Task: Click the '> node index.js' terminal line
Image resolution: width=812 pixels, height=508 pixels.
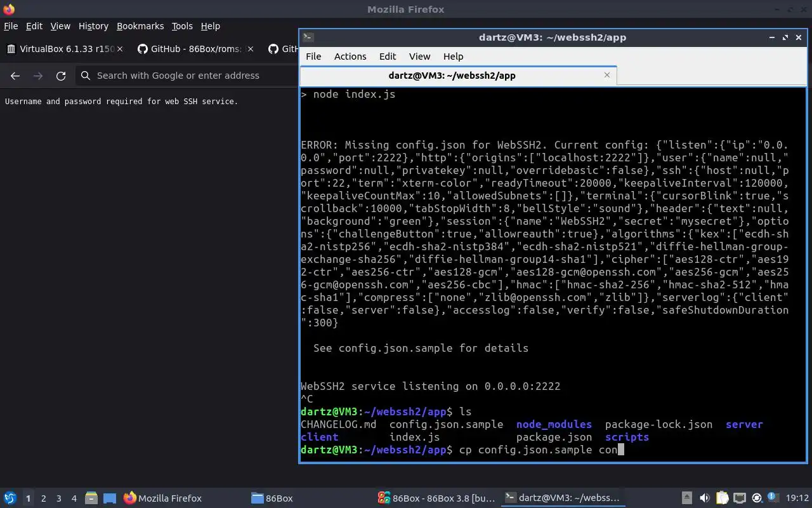Action: pos(348,94)
